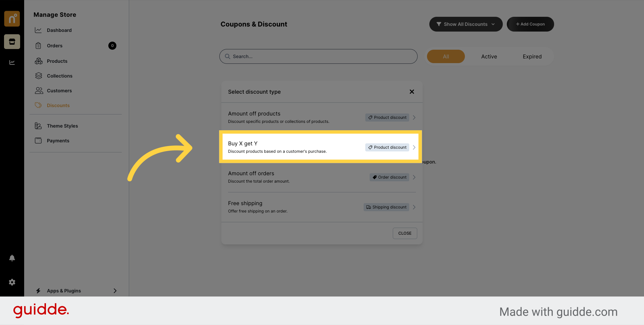Open Dashboard in the sidebar
Screen dimensions: 644x325
pyautogui.click(x=59, y=30)
